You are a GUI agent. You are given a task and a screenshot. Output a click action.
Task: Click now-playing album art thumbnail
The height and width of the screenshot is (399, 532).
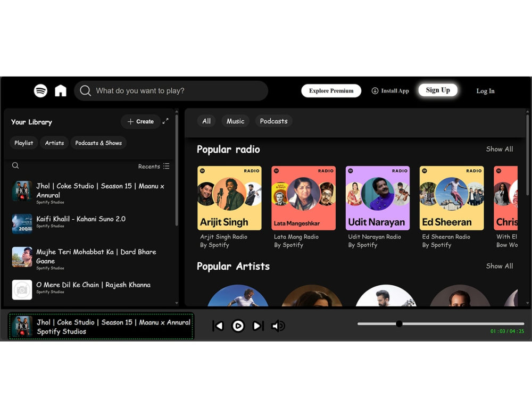click(22, 327)
